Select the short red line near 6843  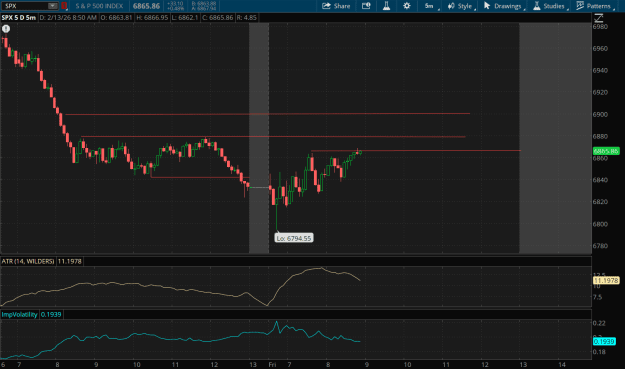coord(200,177)
